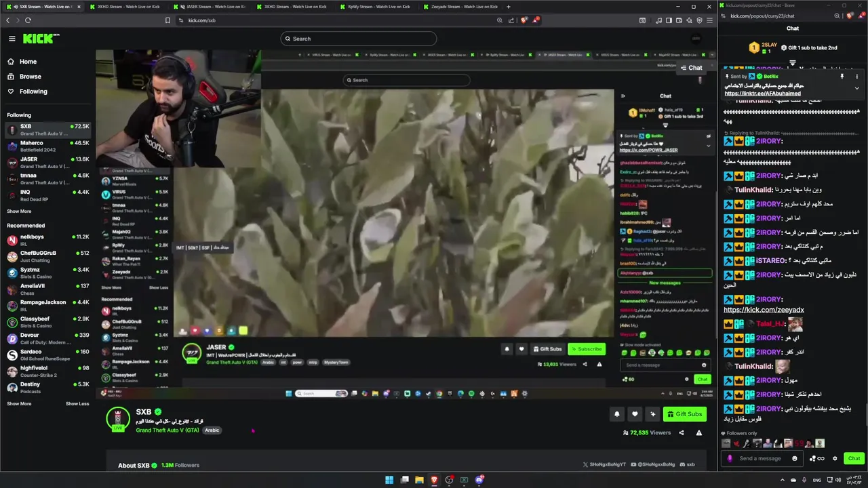Report SXB stream with warning triangle
Viewport: 868px width, 488px height.
(699, 432)
